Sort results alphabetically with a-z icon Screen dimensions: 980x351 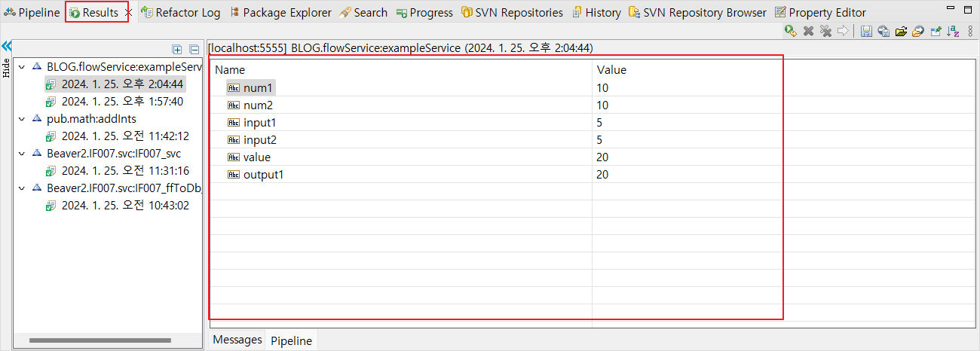point(953,31)
